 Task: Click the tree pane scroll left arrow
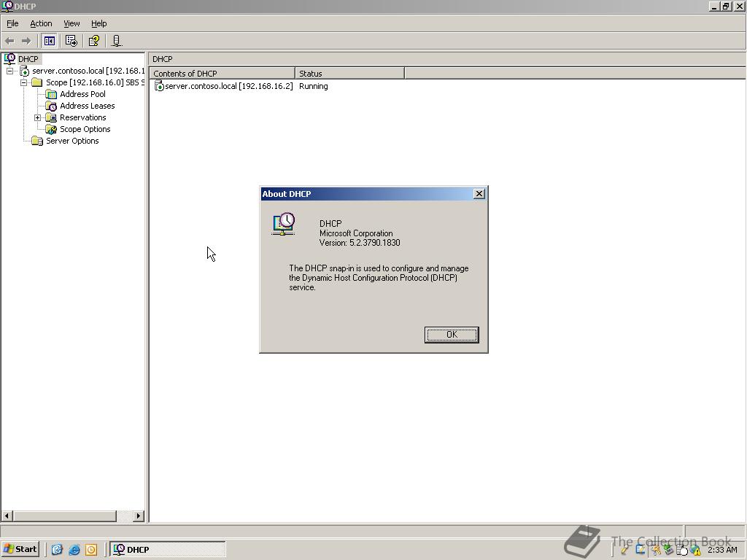7,516
